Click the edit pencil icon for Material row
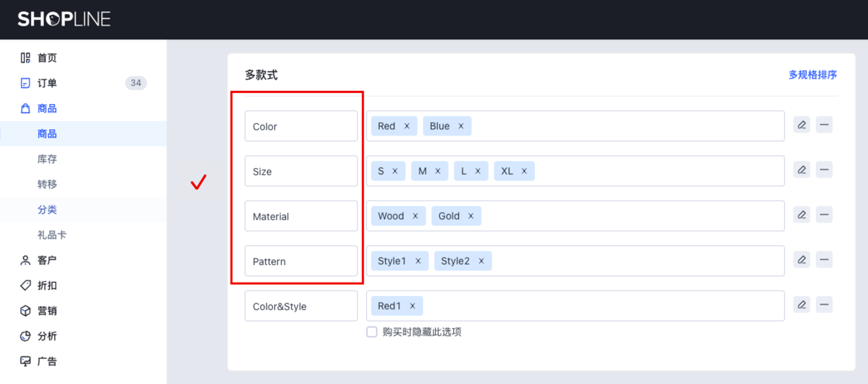This screenshot has width=868, height=384. pos(801,215)
